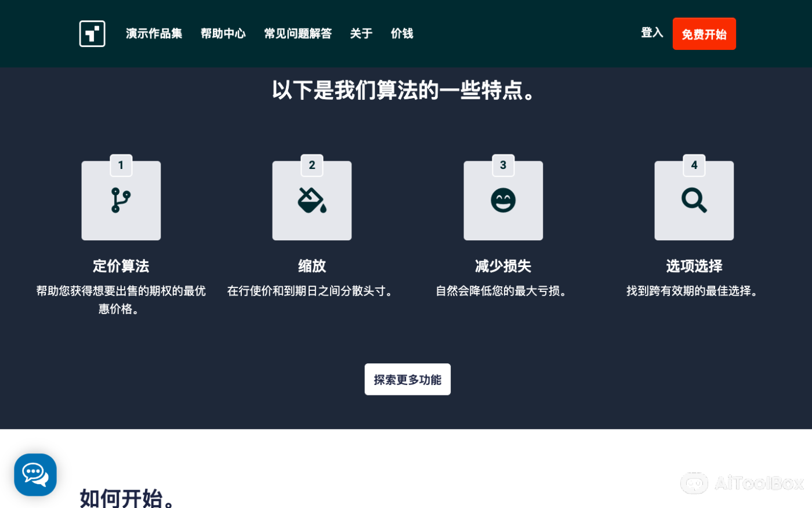Click the number badge 1 above 定价算法
Screen dimensions: 812x508
pos(121,165)
